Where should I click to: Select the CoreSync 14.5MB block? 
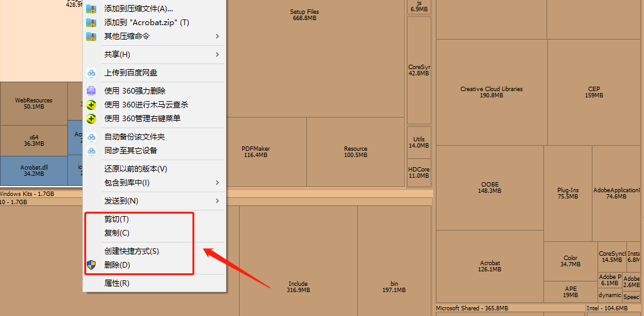pyautogui.click(x=612, y=257)
